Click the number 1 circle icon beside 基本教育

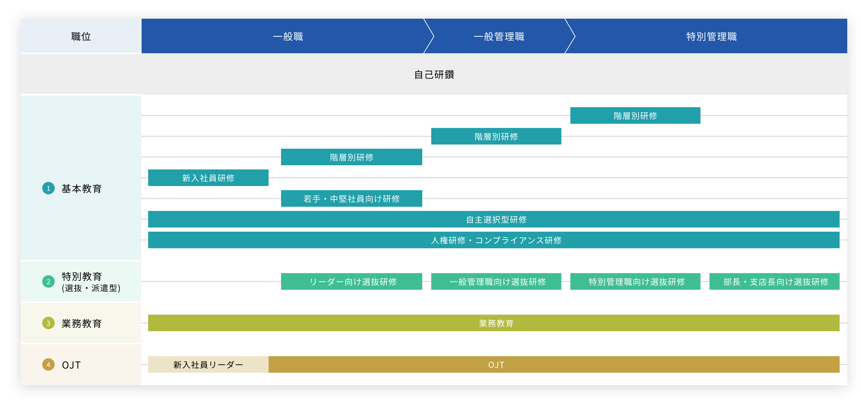click(48, 188)
